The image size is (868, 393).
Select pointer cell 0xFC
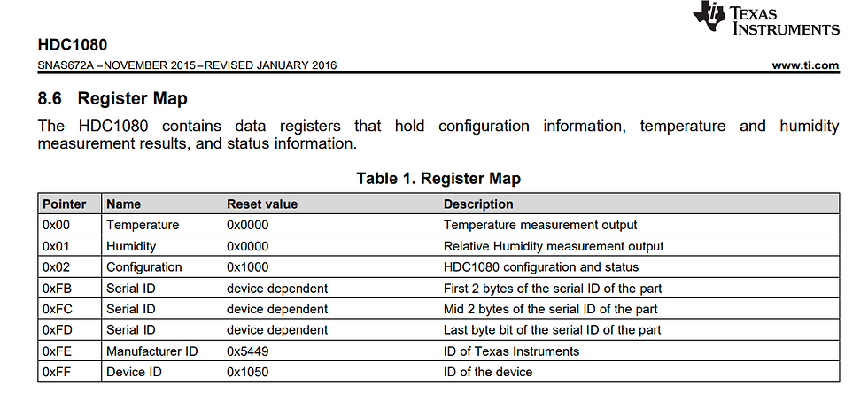click(57, 309)
